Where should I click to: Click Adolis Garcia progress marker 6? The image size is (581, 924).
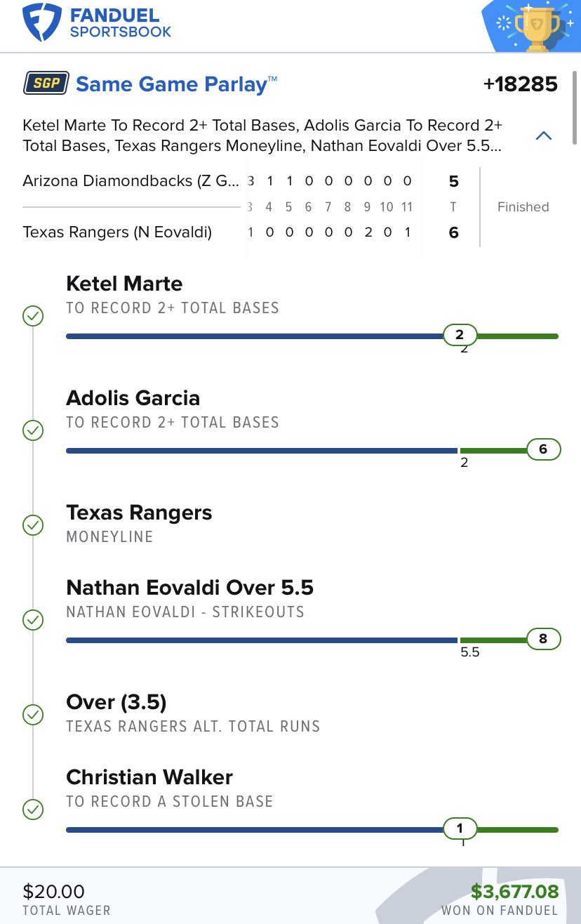click(543, 449)
